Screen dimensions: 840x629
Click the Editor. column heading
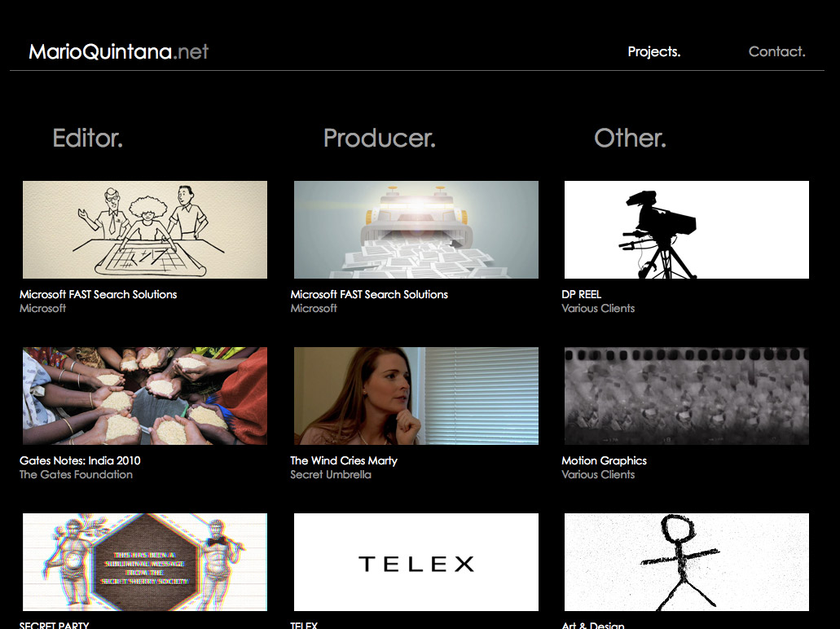click(x=87, y=138)
